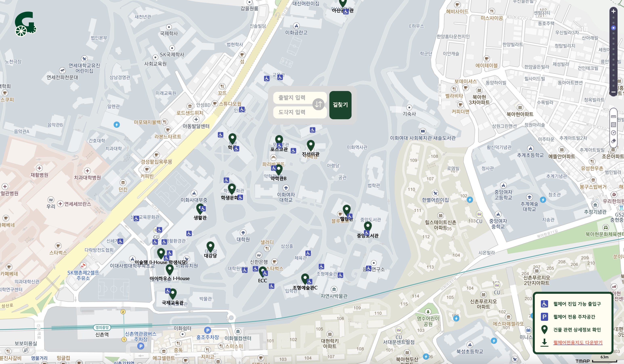Swap departure and destination with the arrows
The image size is (624, 364).
318,104
